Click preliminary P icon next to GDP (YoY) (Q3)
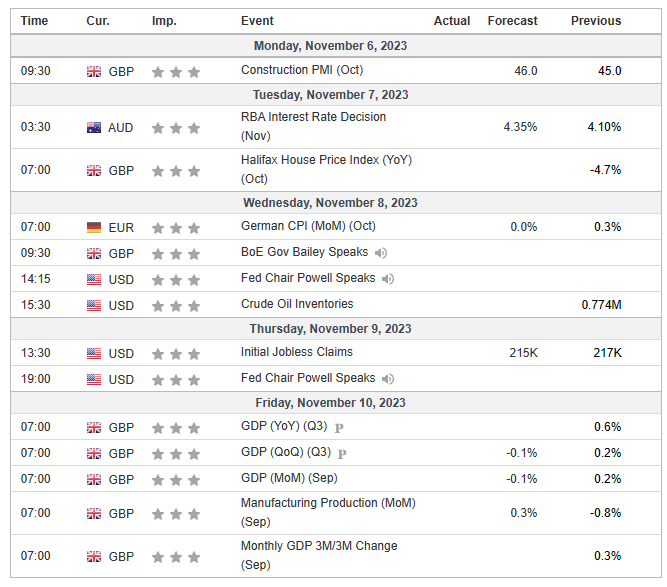Screen dimensions: 667x587 click(340, 428)
